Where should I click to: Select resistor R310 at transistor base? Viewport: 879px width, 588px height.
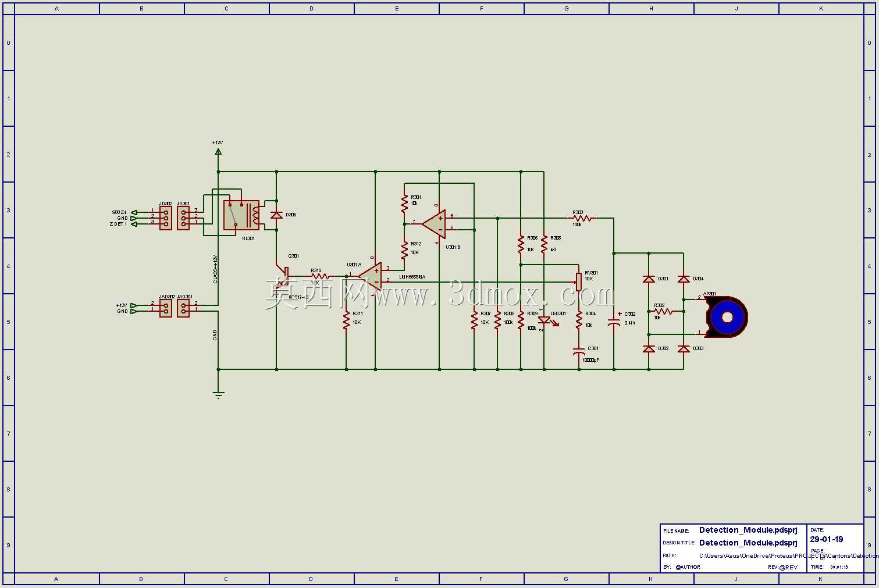click(x=321, y=276)
